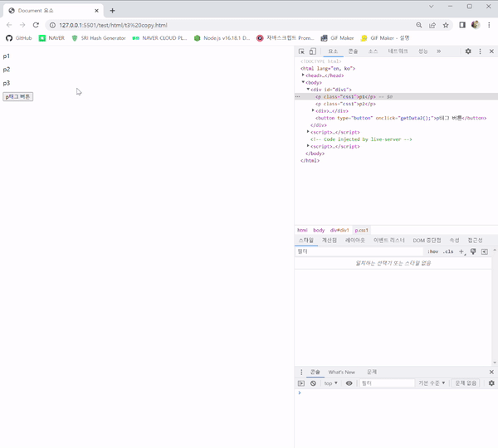
Task: Open the top JavaScript context dropdown
Action: coord(330,383)
